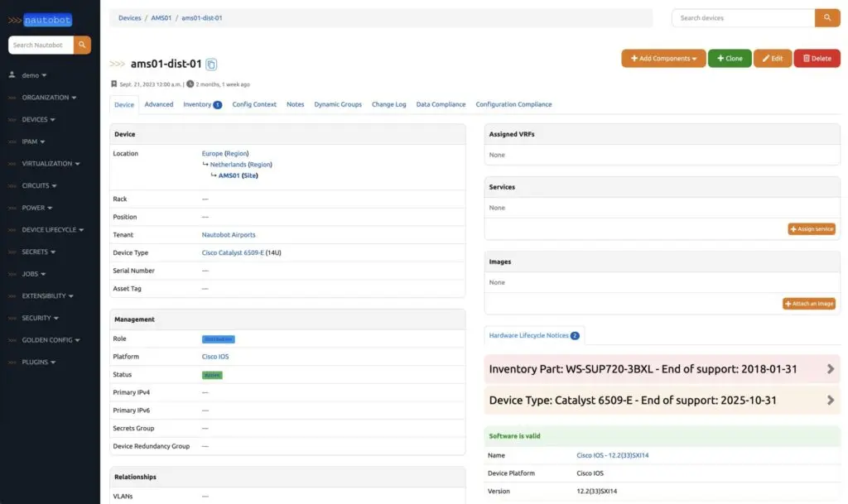Click the green Clone button

tap(730, 58)
